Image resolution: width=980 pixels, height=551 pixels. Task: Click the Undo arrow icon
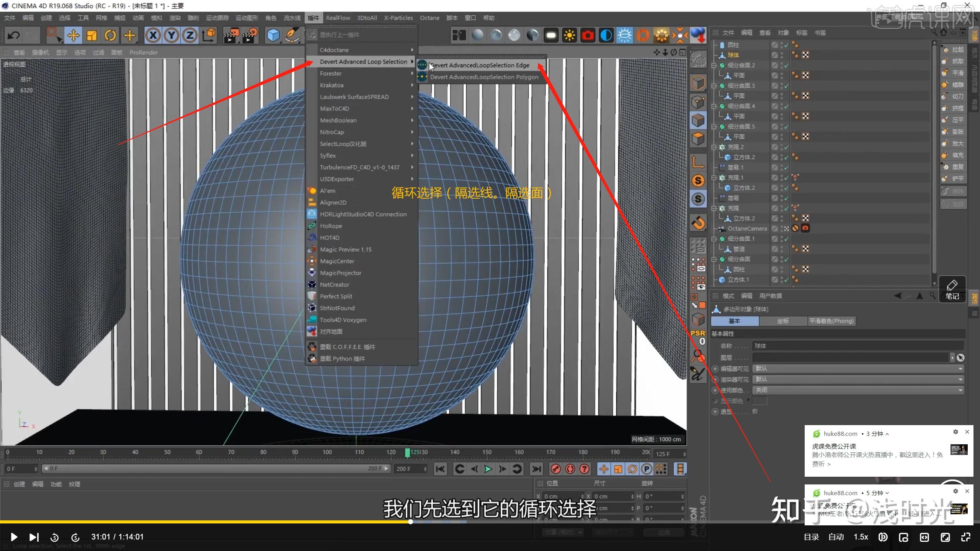point(14,36)
